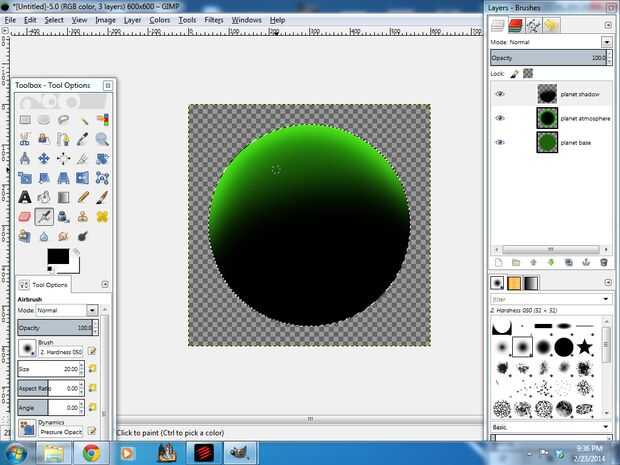This screenshot has height=465, width=620.
Task: Select the Fuzzy Select wand tool
Action: click(83, 119)
